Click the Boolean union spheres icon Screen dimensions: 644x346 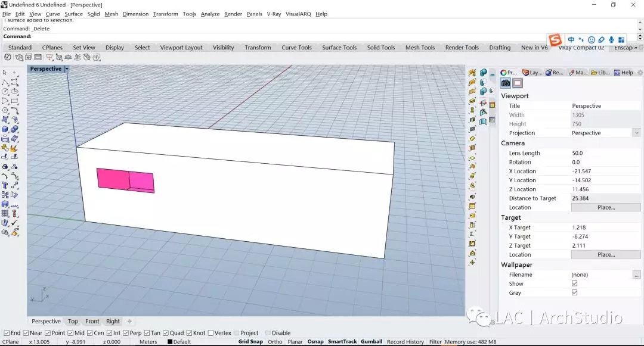tap(14, 129)
